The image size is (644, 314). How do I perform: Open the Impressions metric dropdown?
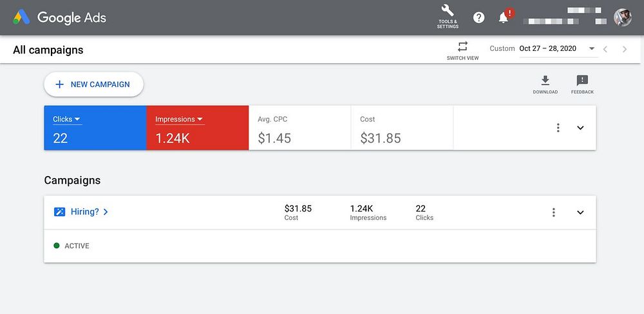coord(179,119)
